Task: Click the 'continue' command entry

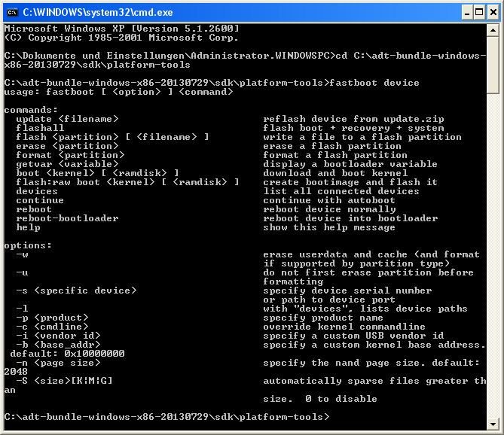Action: tap(40, 200)
